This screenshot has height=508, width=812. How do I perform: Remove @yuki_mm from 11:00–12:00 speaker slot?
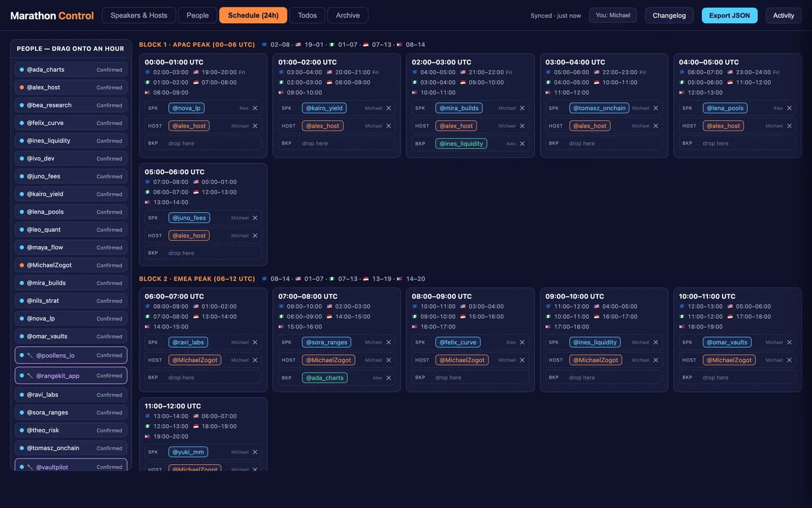[255, 452]
